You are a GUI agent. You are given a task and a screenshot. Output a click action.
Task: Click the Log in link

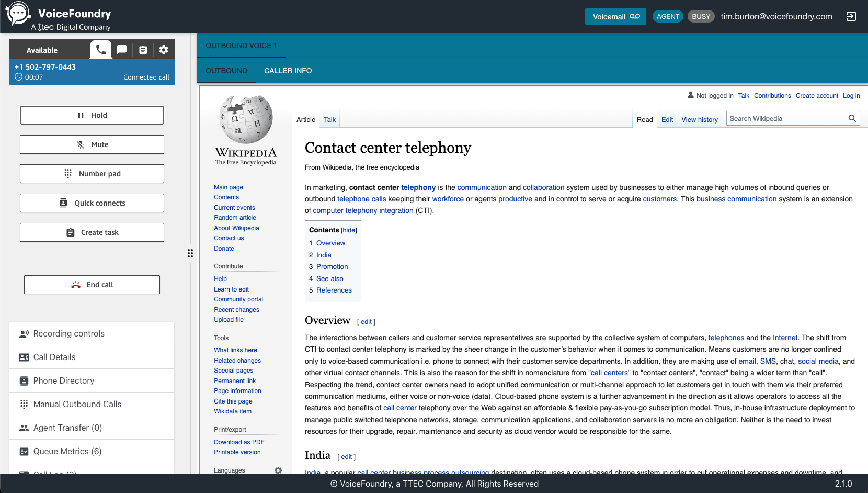click(851, 96)
